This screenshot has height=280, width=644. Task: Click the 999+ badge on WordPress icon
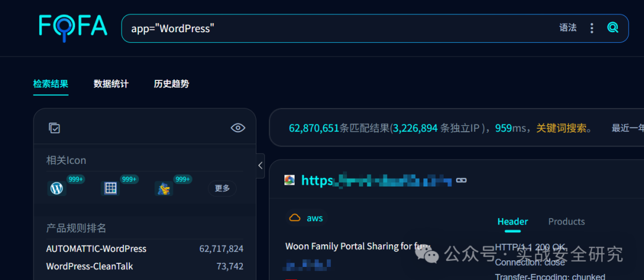pyautogui.click(x=76, y=179)
